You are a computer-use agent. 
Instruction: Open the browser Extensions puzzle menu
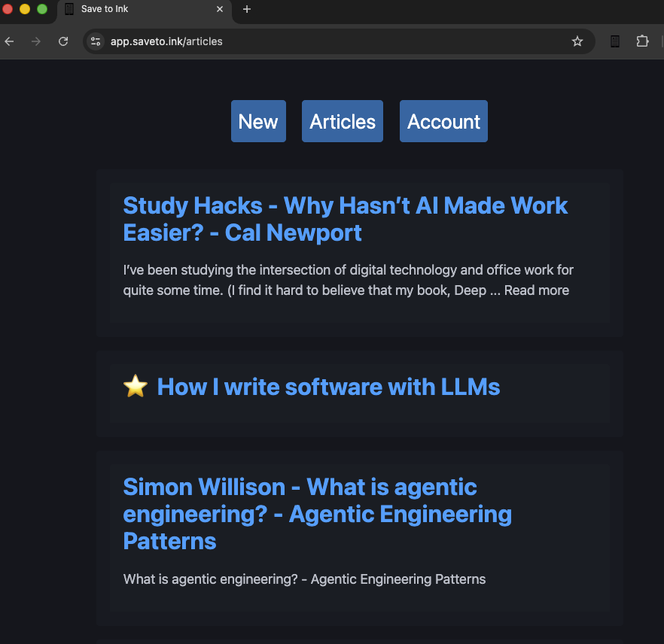(642, 41)
